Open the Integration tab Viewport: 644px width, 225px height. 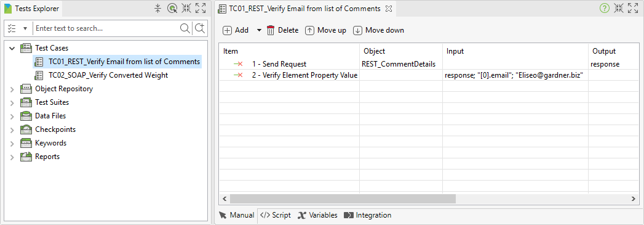[x=368, y=215]
